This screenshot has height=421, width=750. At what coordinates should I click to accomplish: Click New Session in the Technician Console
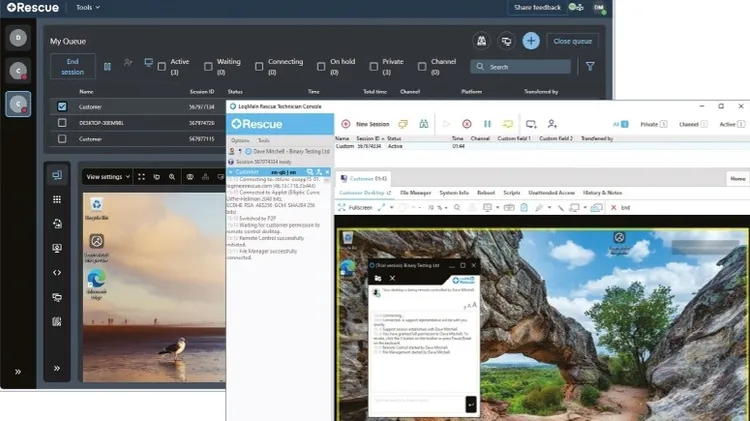click(366, 124)
